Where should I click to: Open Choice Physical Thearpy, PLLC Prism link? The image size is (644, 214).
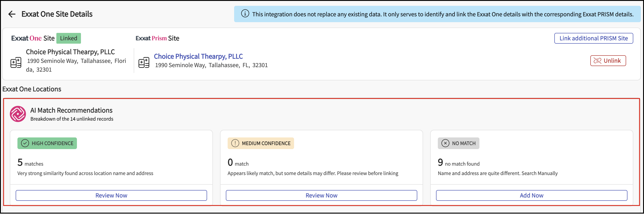[198, 56]
